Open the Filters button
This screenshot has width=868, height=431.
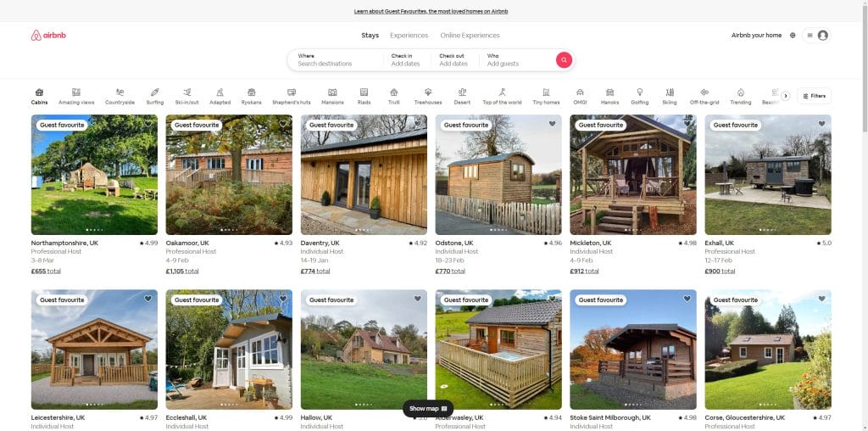point(814,96)
